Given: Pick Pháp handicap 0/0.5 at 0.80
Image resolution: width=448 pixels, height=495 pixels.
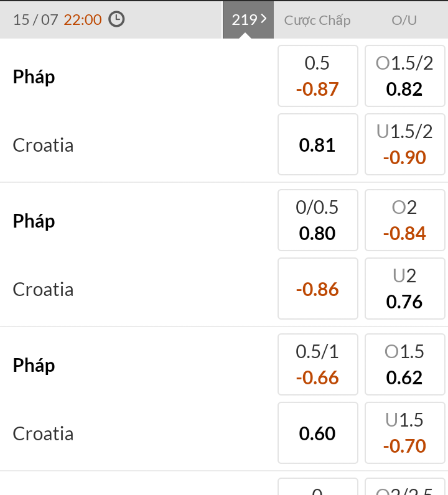Looking at the screenshot, I should [x=317, y=220].
